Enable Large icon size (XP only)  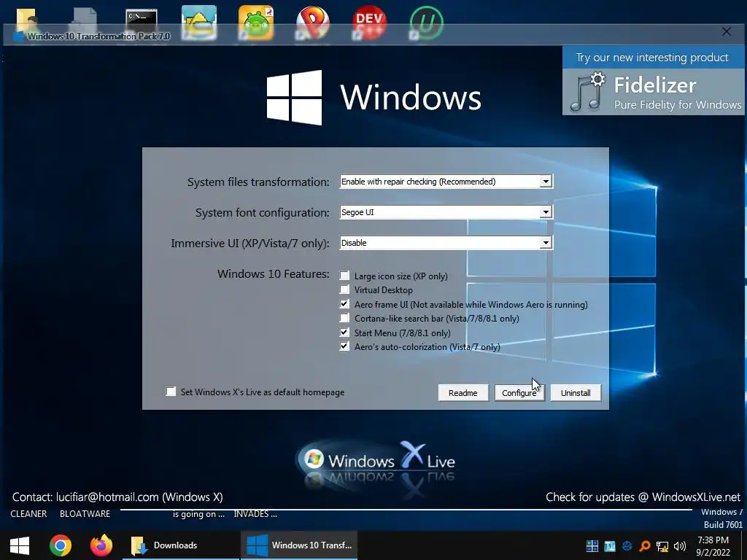click(x=344, y=276)
